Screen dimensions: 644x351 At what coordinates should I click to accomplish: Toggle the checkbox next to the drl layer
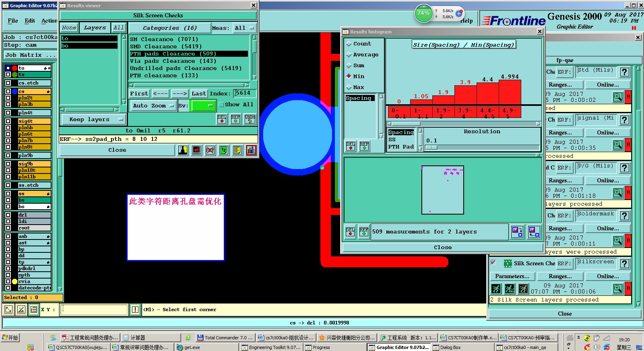pyautogui.click(x=8, y=215)
